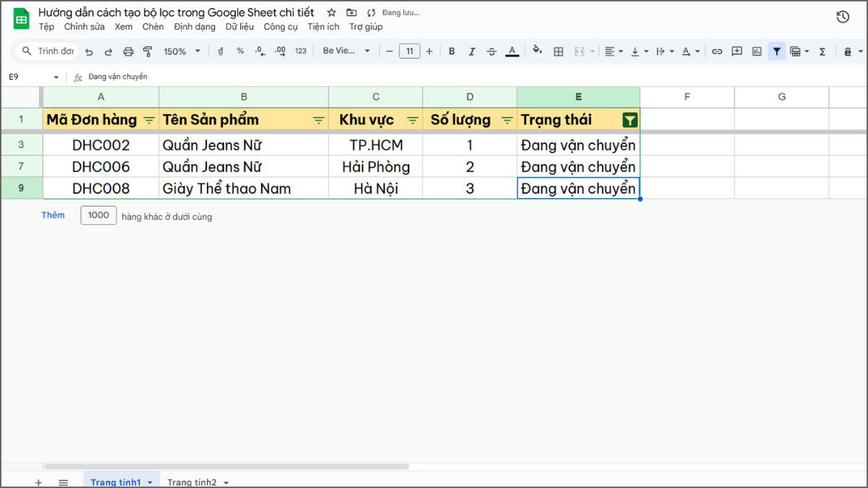This screenshot has width=868, height=488.
Task: Open the print dialog via printer icon
Action: 128,51
